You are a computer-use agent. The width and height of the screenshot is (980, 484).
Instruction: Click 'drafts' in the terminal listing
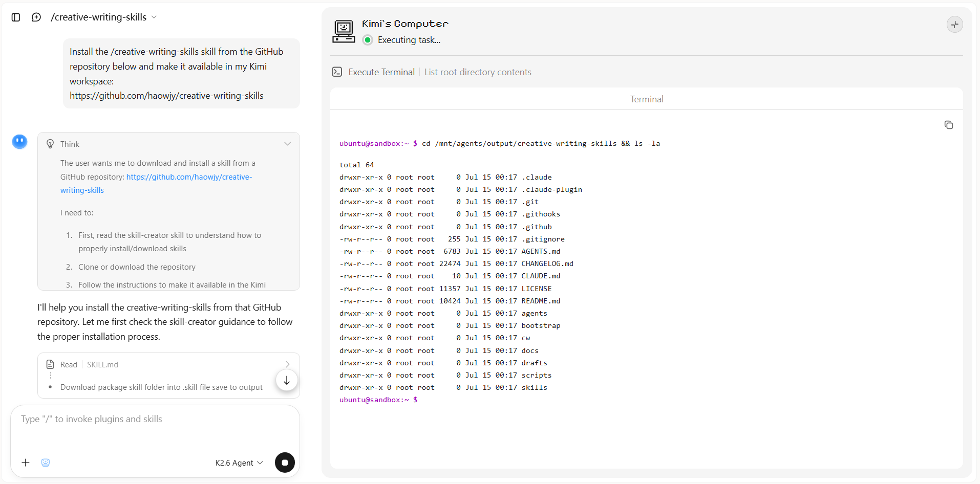535,363
